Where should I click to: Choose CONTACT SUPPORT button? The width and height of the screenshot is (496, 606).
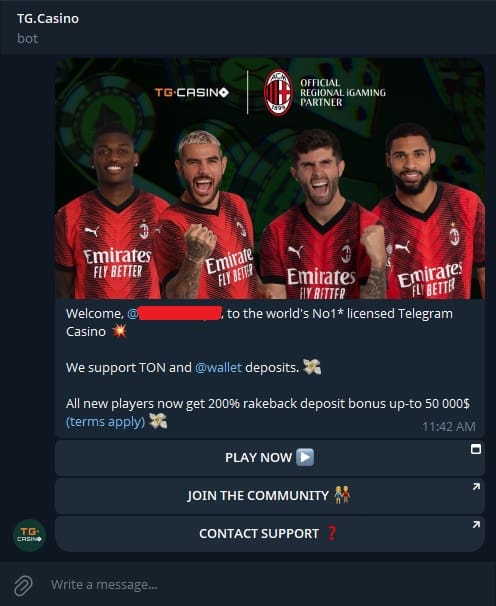point(269,534)
